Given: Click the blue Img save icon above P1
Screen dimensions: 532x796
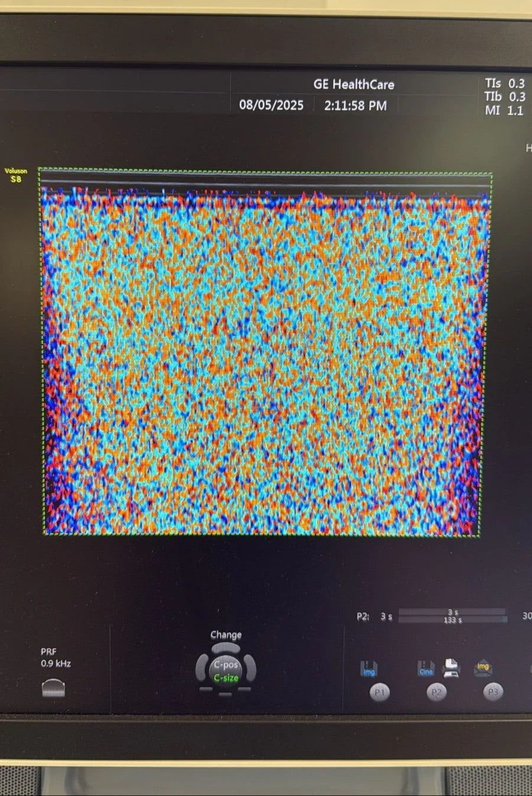Looking at the screenshot, I should pos(369,669).
